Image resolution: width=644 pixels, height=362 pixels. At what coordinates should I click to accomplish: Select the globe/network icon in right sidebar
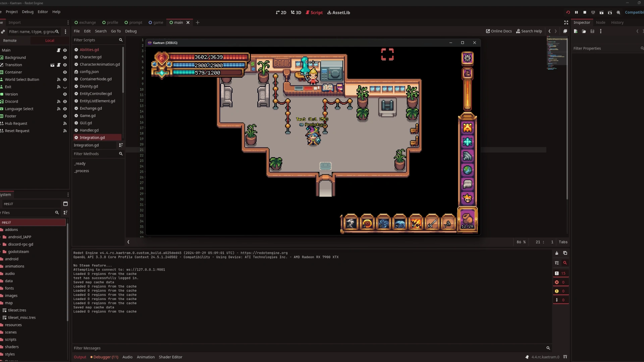point(468,170)
